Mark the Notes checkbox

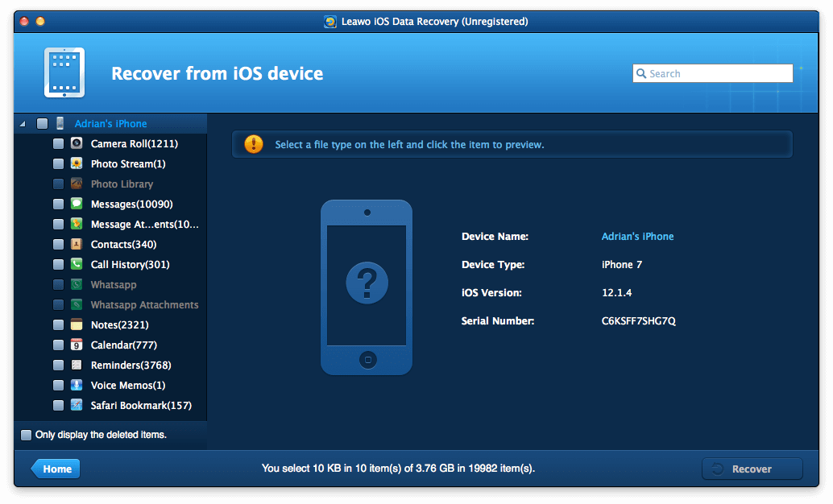pyautogui.click(x=59, y=325)
